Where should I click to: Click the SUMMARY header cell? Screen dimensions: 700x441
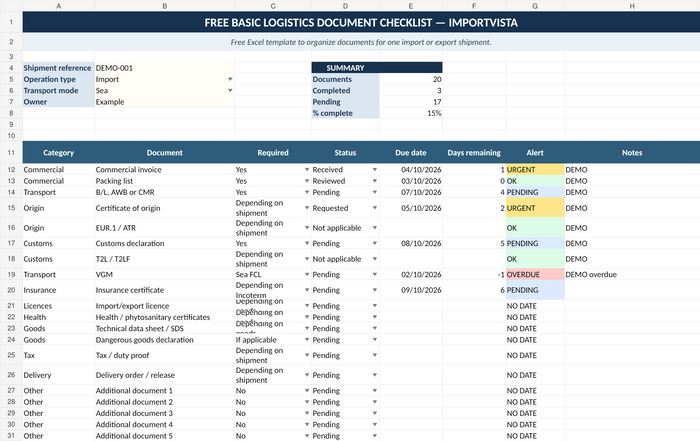click(x=377, y=68)
